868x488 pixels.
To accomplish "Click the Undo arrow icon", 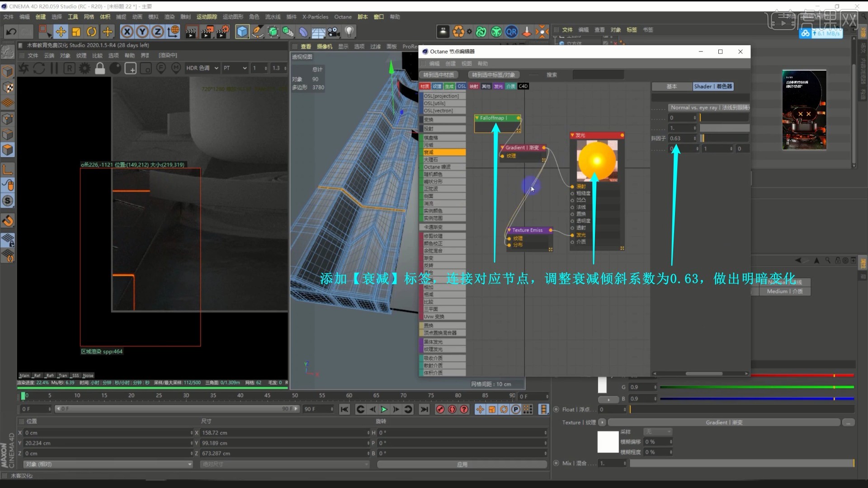I will pos(11,32).
